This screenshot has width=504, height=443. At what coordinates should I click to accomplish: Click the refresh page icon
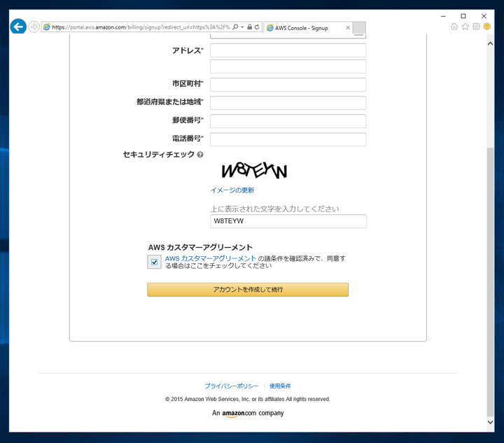tap(257, 27)
